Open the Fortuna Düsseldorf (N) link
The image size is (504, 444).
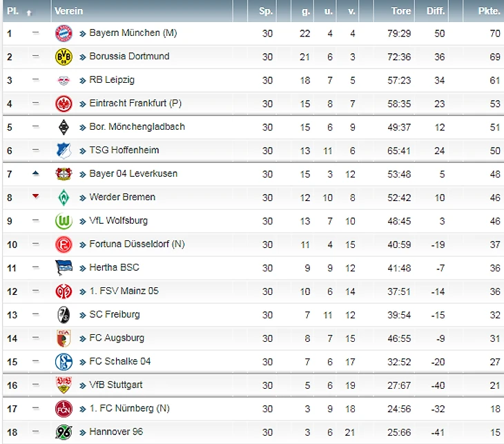137,244
